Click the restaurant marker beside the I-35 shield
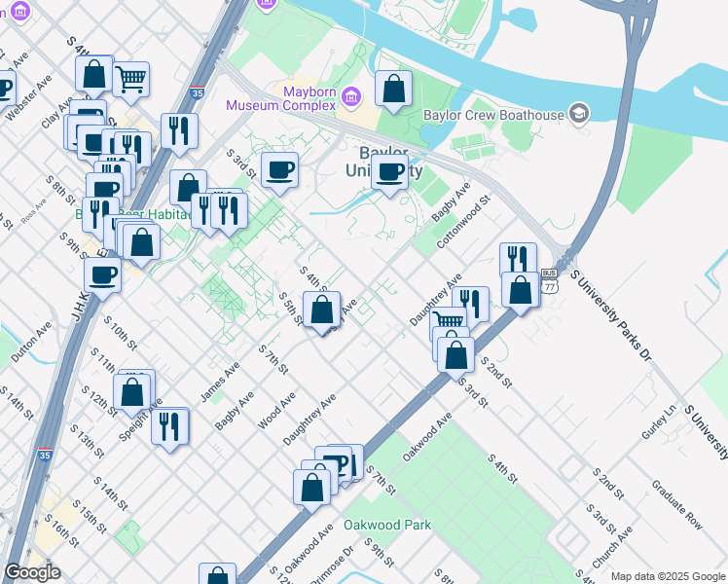The width and height of the screenshot is (728, 584). click(x=180, y=132)
